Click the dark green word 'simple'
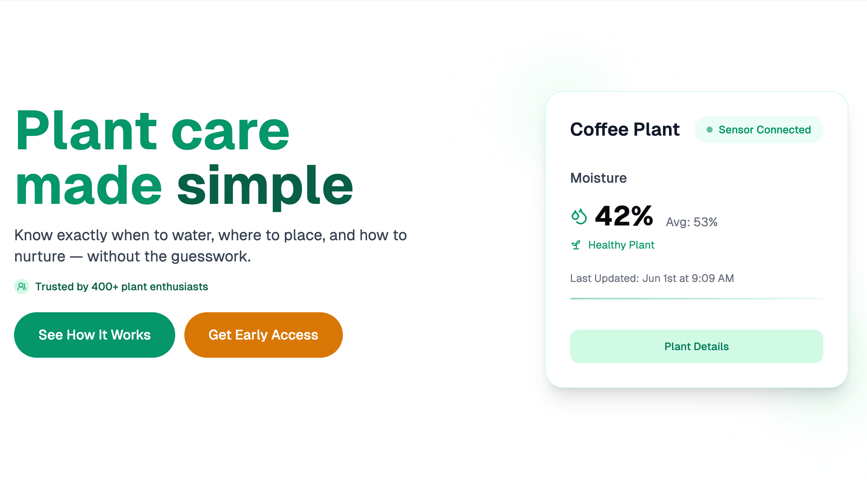Image resolution: width=867 pixels, height=504 pixels. tap(265, 186)
